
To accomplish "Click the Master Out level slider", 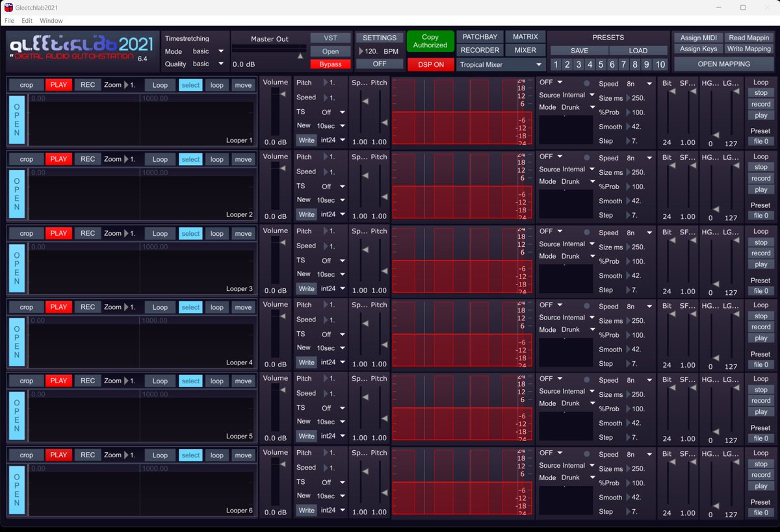I will point(269,50).
